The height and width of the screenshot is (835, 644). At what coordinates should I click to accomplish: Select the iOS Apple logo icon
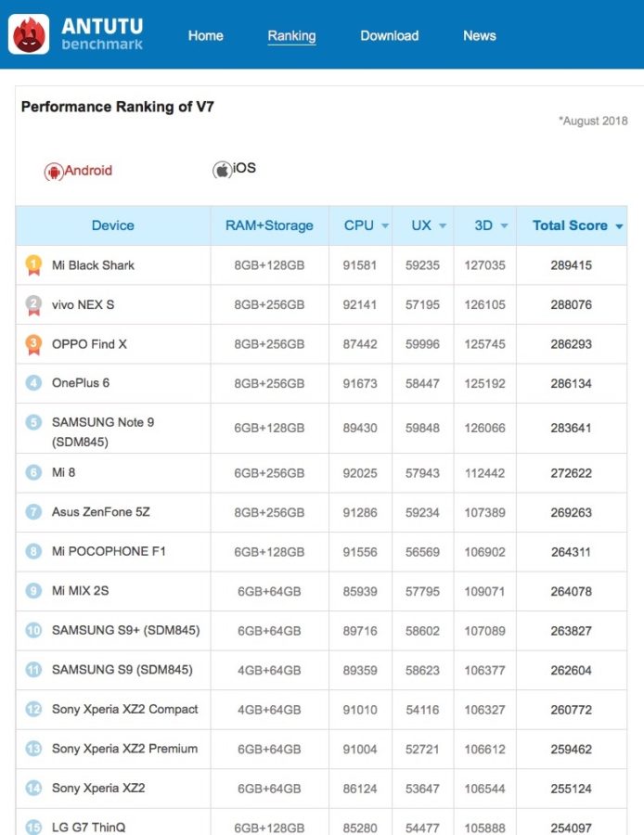point(222,171)
